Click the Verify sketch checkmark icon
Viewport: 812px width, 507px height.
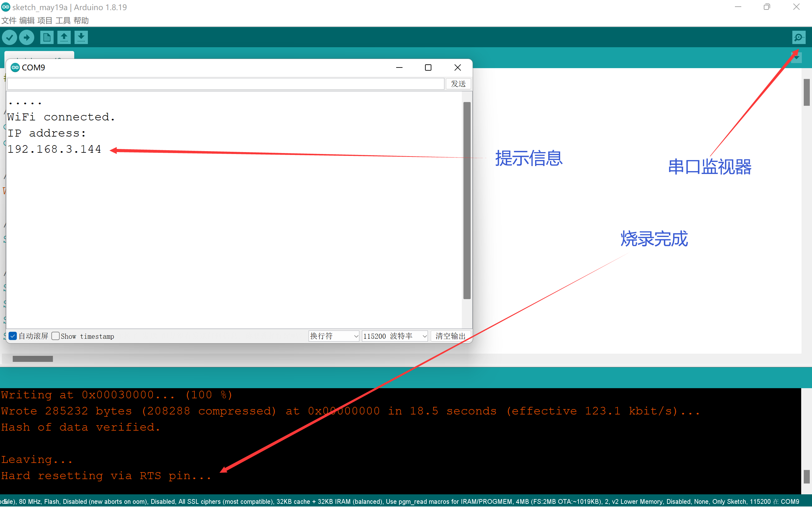pos(10,37)
